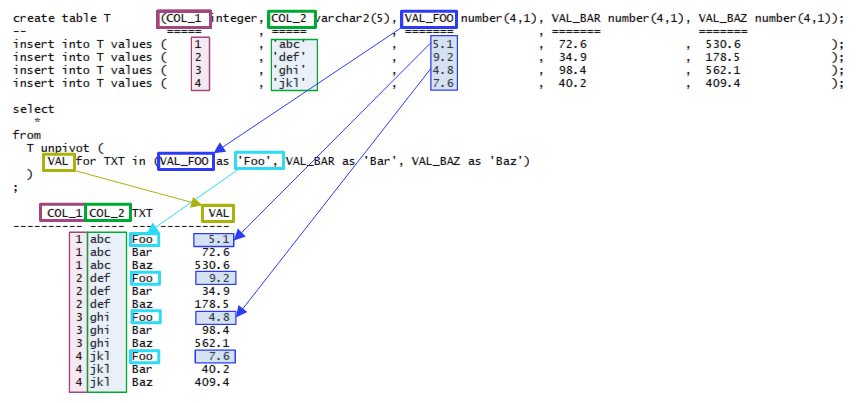The height and width of the screenshot is (403, 856).
Task: Click the TXT column header in results
Action: [x=143, y=213]
